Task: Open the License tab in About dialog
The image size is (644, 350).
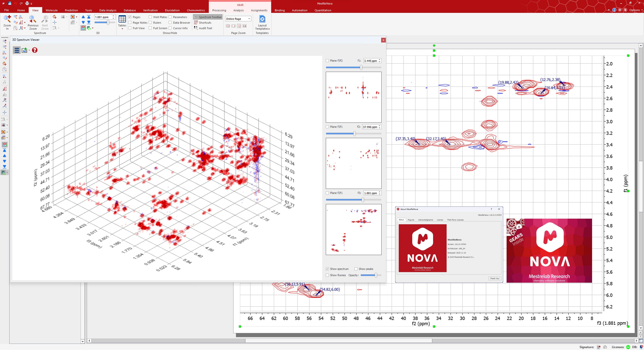Action: [440, 220]
